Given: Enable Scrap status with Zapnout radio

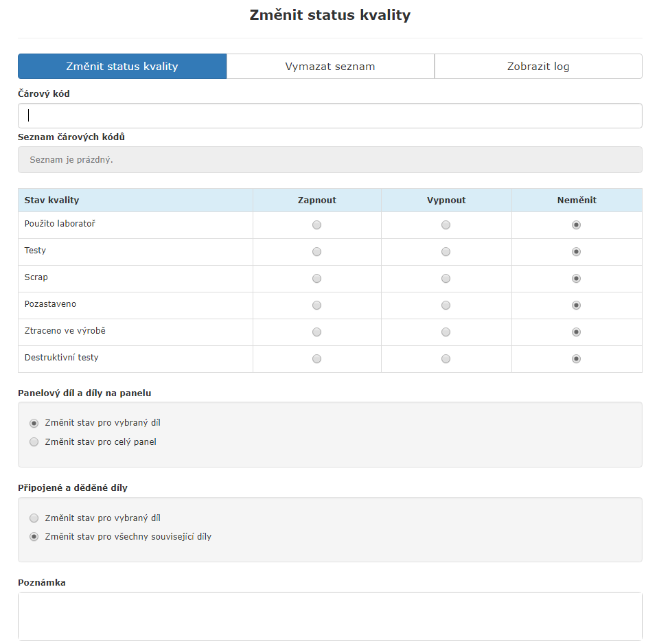Looking at the screenshot, I should point(316,279).
